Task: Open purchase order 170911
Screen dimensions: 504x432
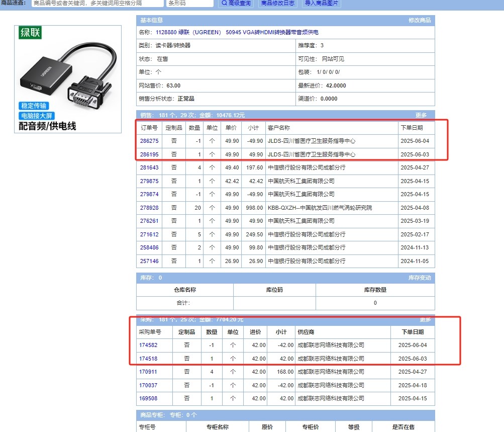Action: [148, 372]
